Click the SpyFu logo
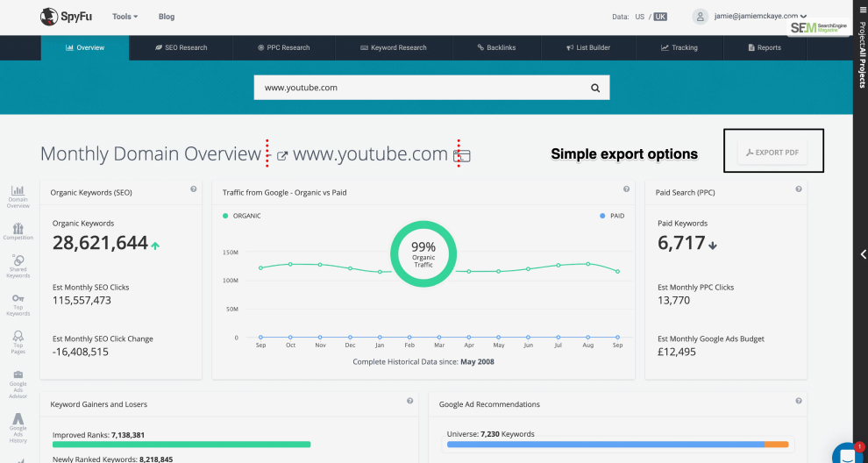868x463 pixels. coord(66,17)
